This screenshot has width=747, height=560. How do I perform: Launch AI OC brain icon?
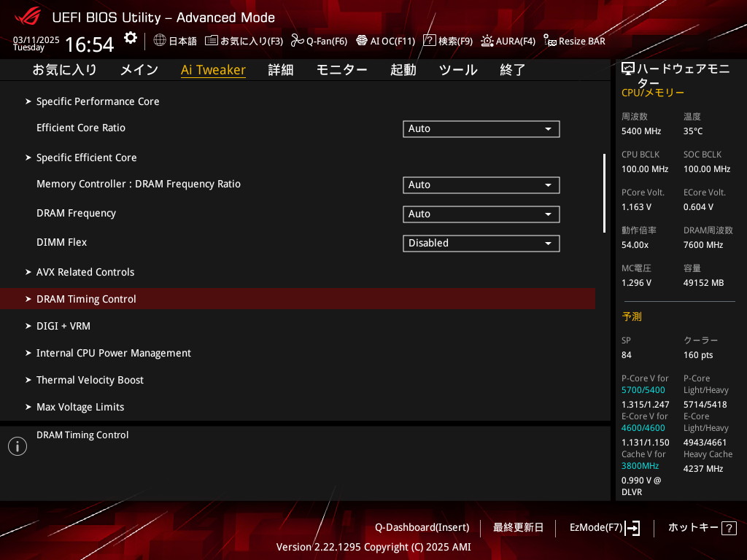click(x=362, y=41)
